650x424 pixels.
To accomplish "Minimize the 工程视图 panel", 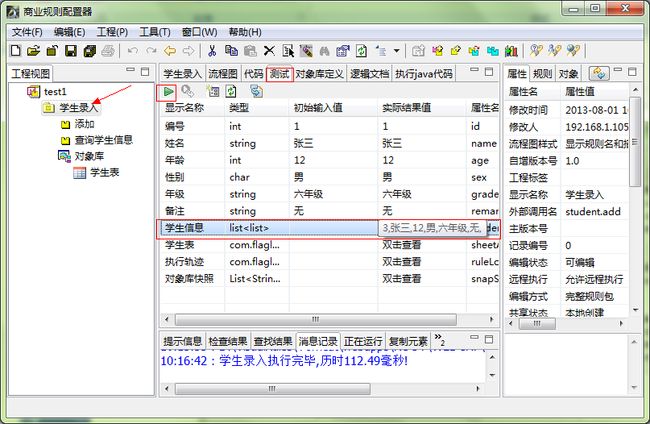I will [x=131, y=70].
